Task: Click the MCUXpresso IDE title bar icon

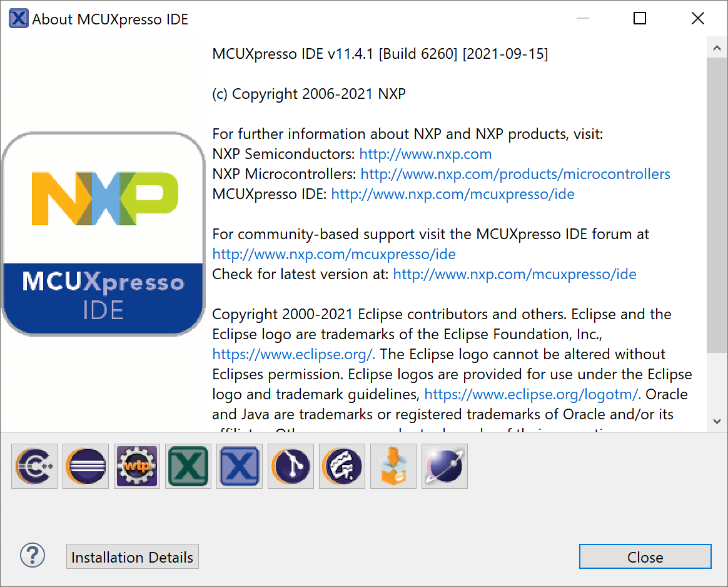Action: [x=18, y=18]
